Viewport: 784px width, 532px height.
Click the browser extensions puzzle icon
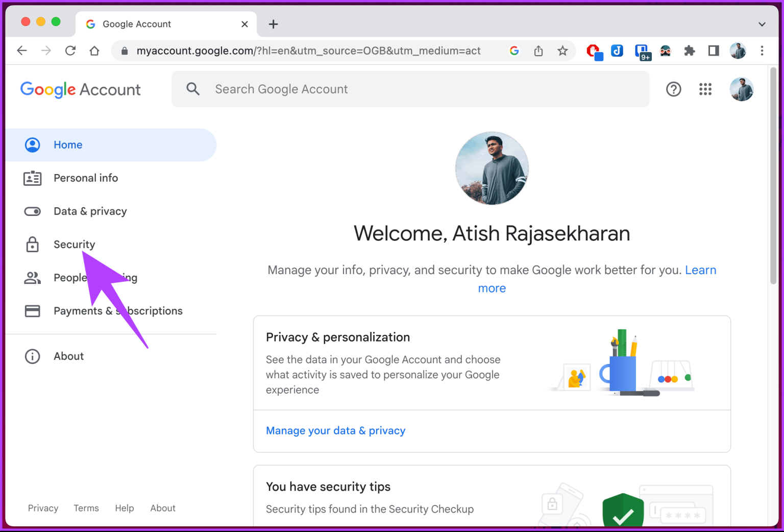(690, 51)
